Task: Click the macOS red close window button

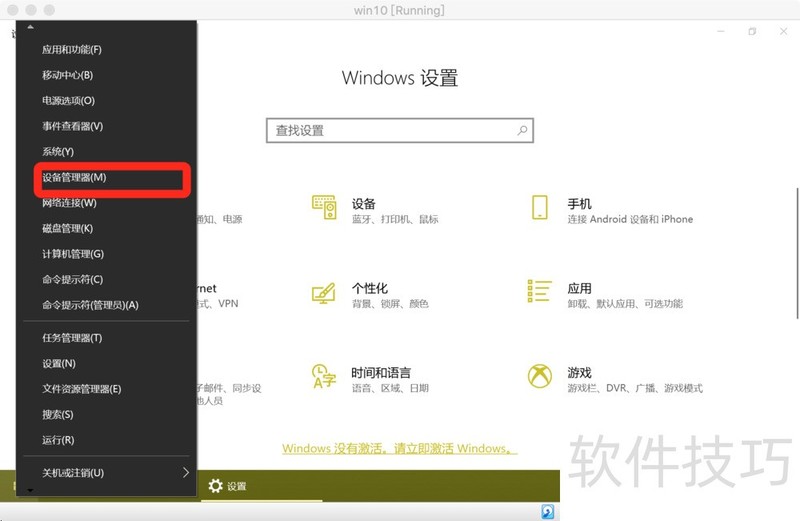Action: point(13,10)
